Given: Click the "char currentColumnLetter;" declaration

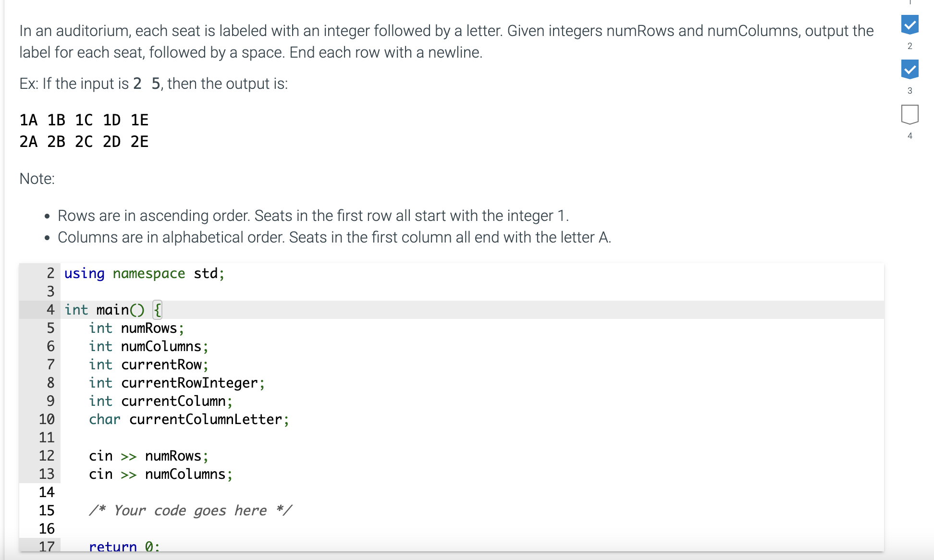Looking at the screenshot, I should (189, 419).
